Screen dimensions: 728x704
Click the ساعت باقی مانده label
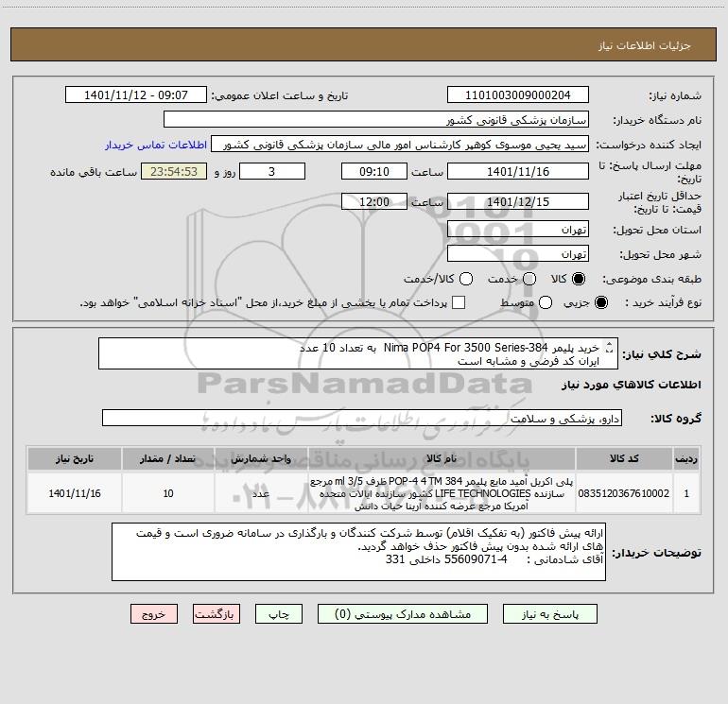coord(94,172)
